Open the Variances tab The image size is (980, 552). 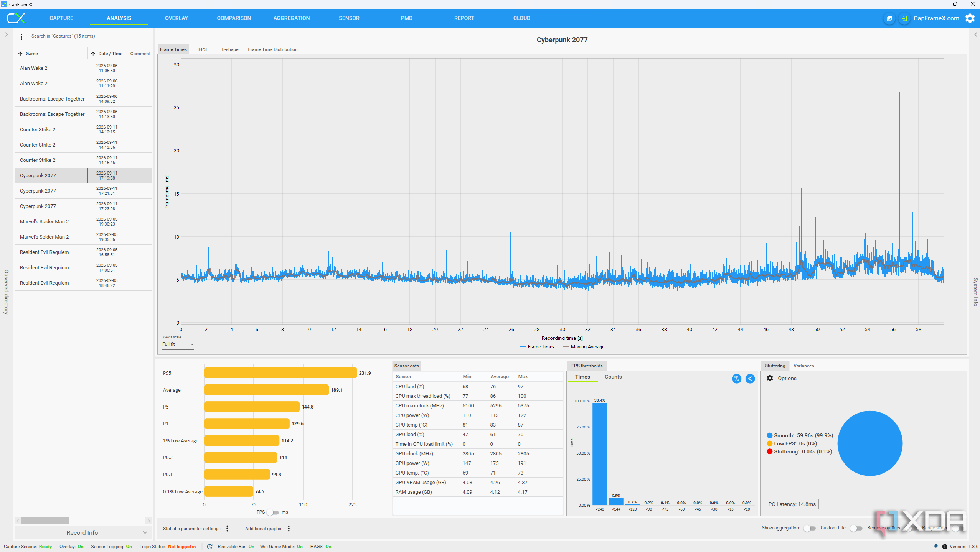click(x=804, y=366)
